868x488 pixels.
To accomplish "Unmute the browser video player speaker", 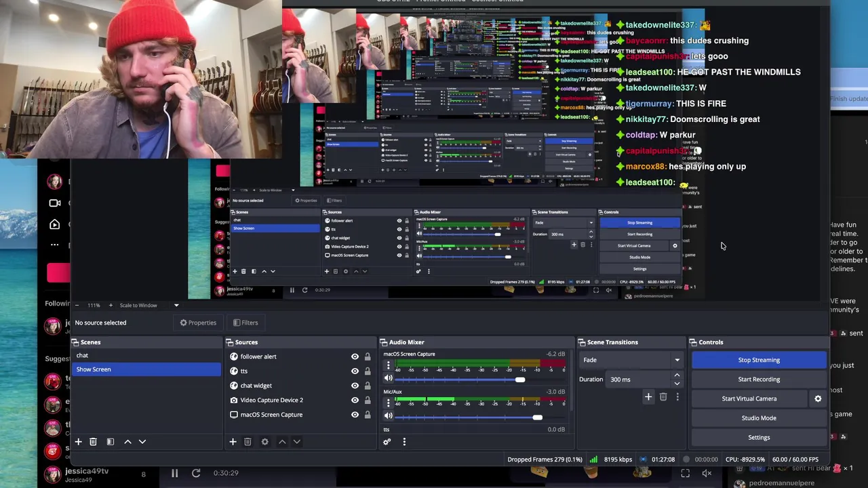I will click(x=707, y=473).
